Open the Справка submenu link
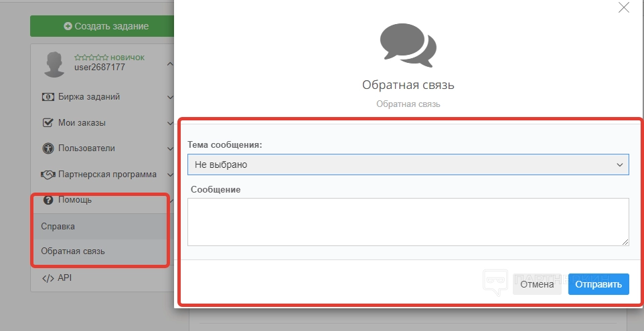Image resolution: width=644 pixels, height=331 pixels. point(58,226)
